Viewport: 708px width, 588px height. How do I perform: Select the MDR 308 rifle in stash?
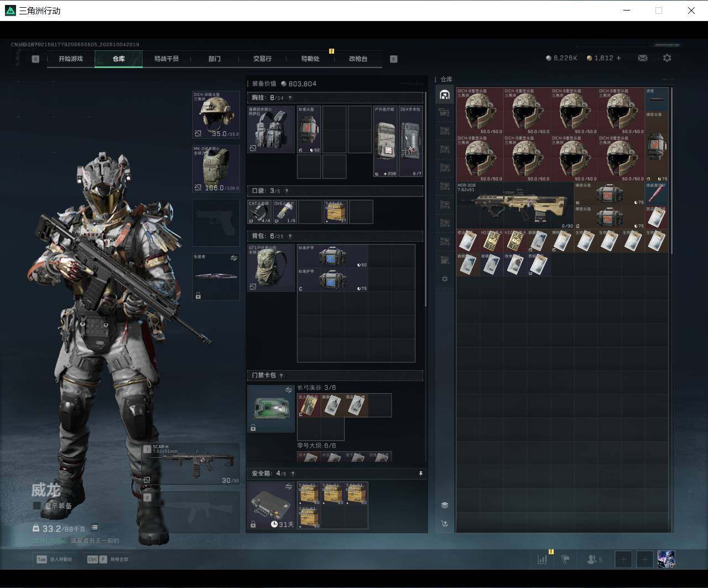[x=514, y=205]
